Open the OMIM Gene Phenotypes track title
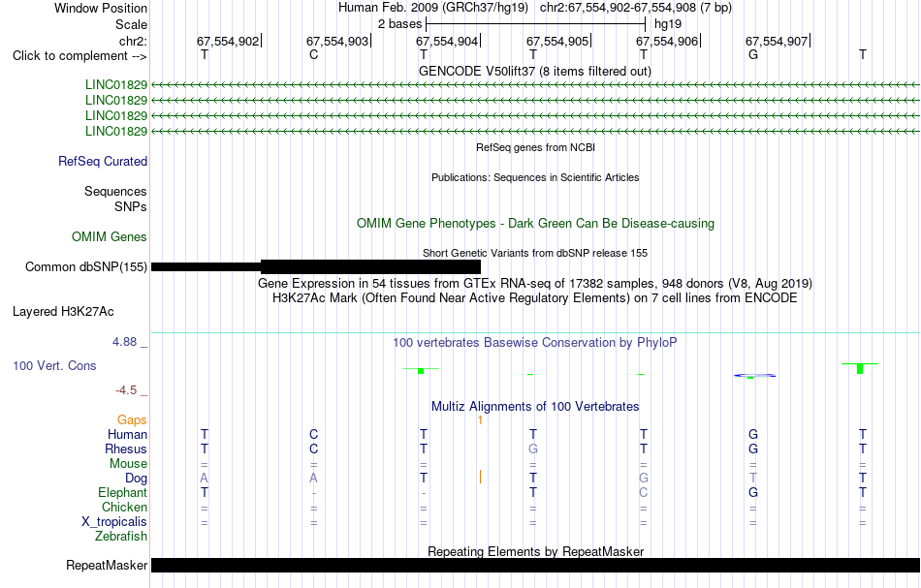This screenshot has height=588, width=921. click(536, 223)
